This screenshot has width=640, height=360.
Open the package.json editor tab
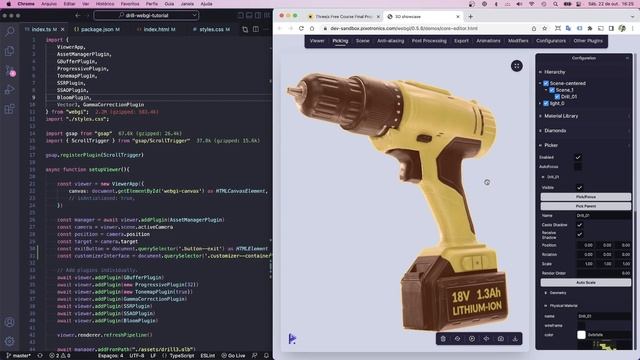97,29
